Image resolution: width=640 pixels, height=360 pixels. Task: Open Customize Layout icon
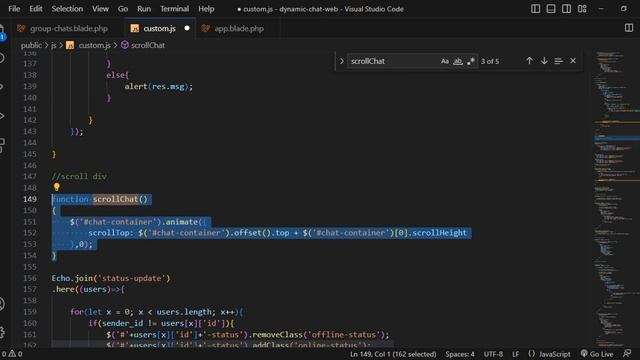pos(582,9)
